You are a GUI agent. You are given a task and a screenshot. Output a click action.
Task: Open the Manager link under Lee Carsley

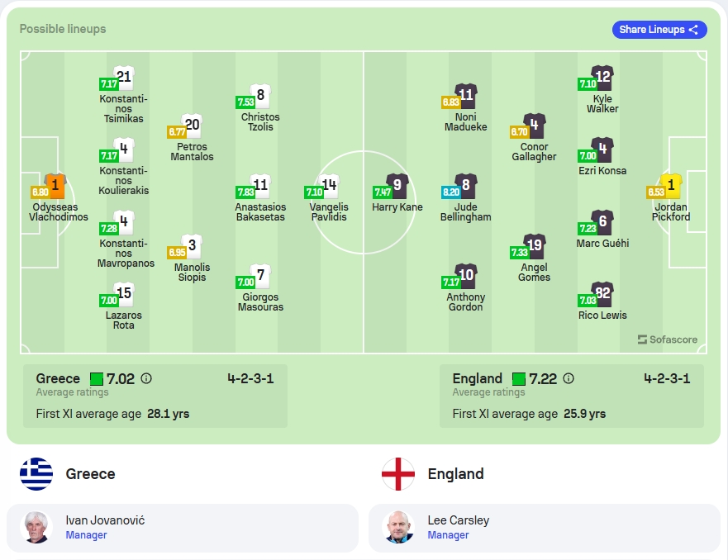point(448,535)
